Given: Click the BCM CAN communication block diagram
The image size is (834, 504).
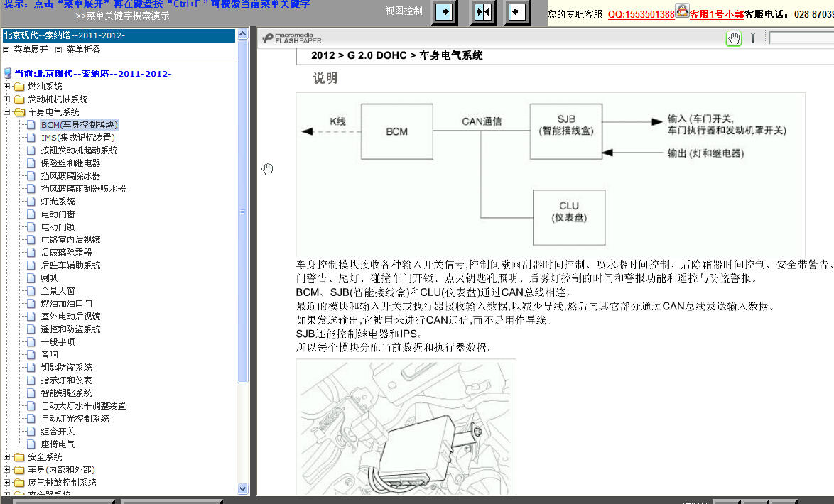Looking at the screenshot, I should click(551, 175).
